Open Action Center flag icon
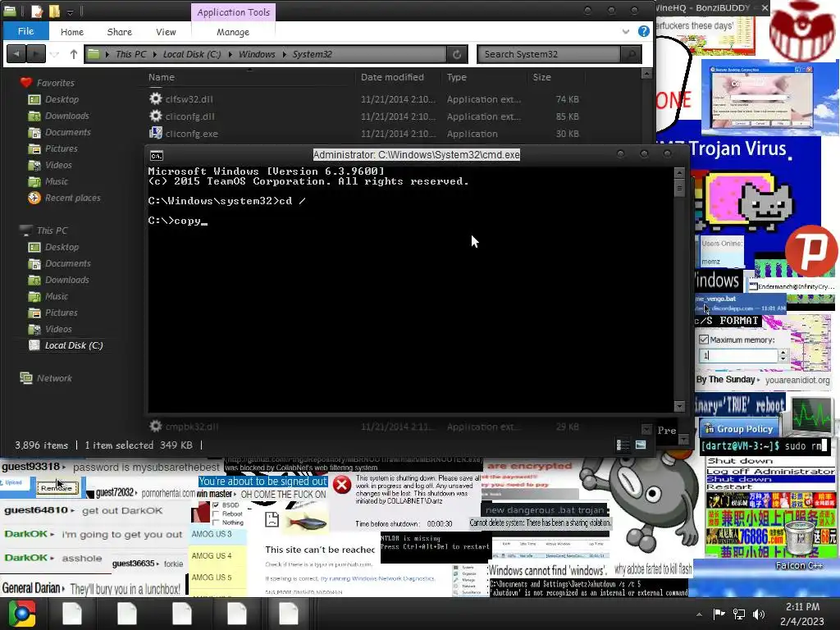The image size is (840, 630). click(719, 614)
